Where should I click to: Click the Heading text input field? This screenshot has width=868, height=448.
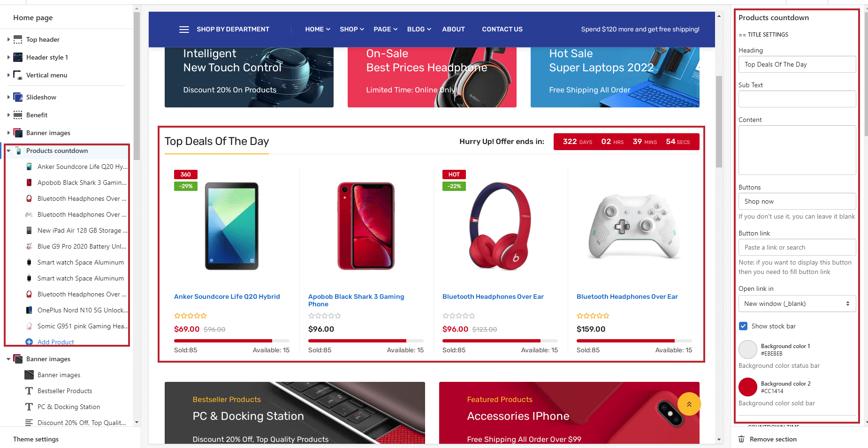point(797,64)
